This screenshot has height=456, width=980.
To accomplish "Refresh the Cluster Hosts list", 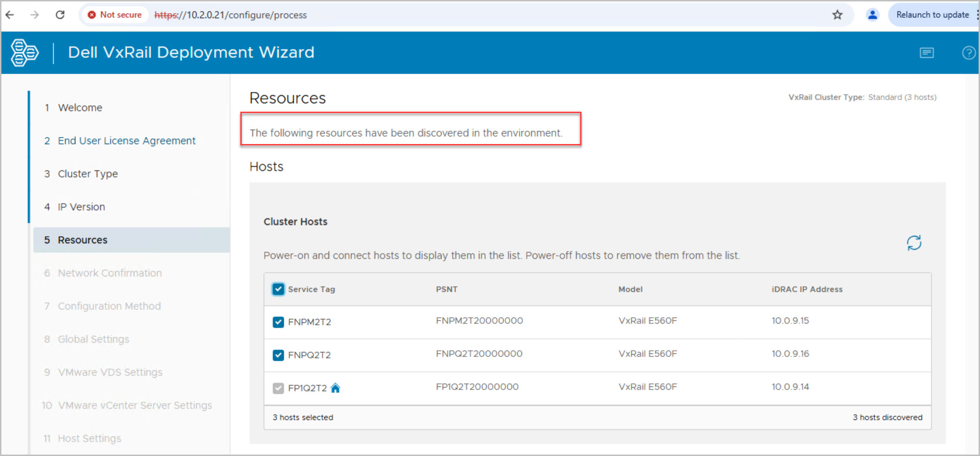I will (914, 243).
